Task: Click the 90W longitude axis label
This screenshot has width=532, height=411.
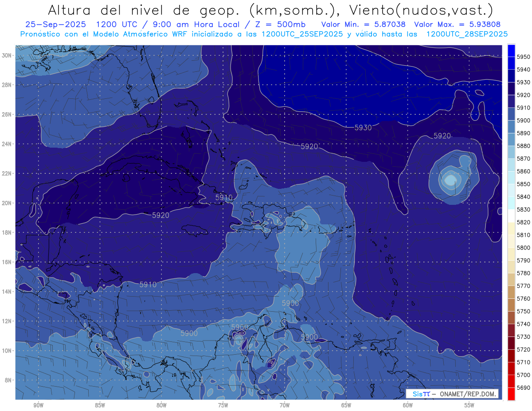Action: pos(38,406)
